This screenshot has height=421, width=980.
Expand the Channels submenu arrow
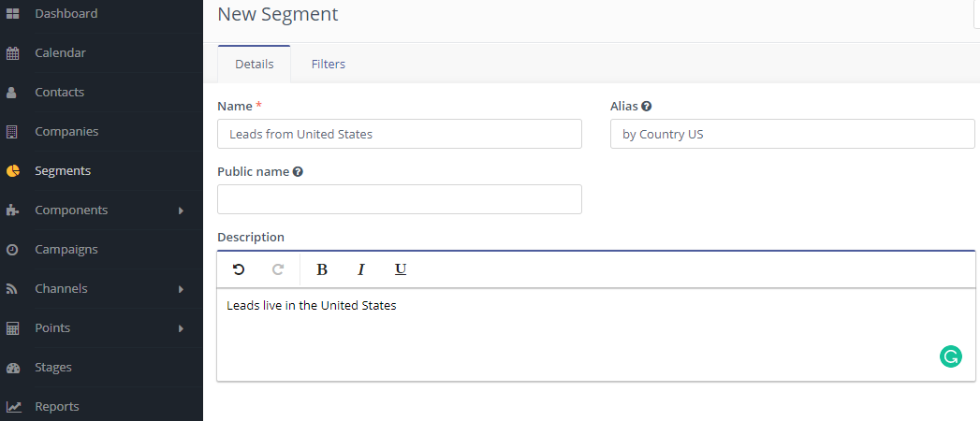pos(181,289)
